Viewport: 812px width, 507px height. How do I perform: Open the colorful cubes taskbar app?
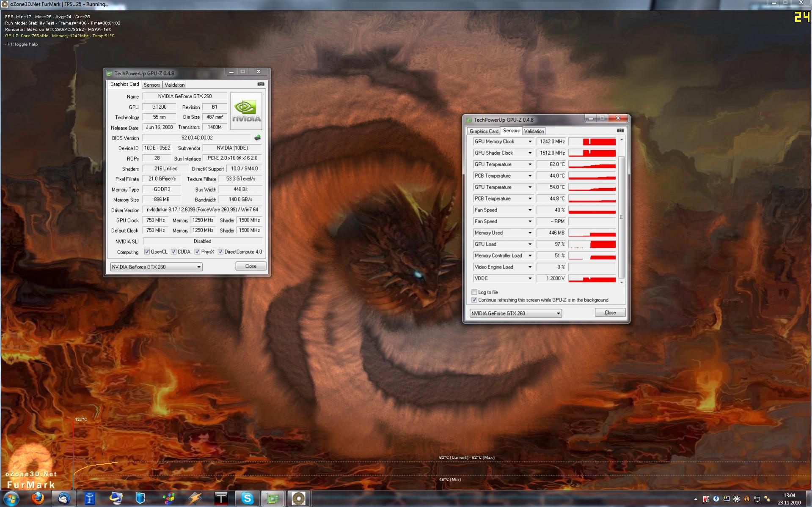click(168, 499)
